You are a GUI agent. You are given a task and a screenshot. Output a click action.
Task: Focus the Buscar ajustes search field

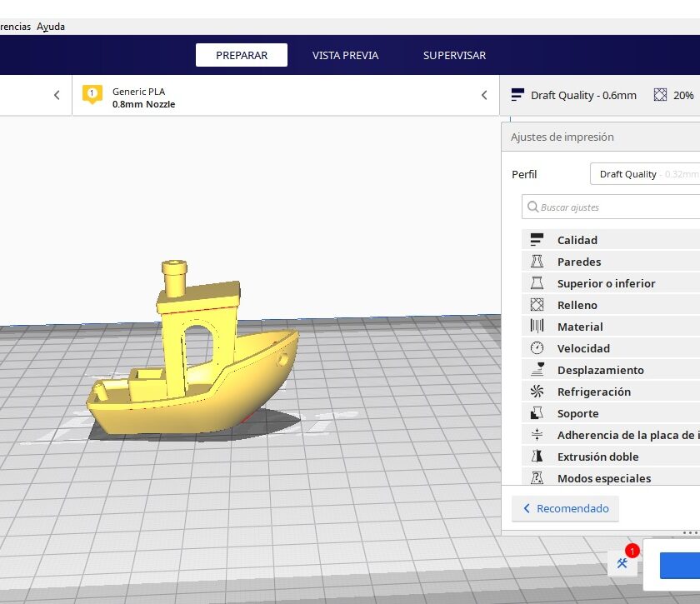pos(611,207)
